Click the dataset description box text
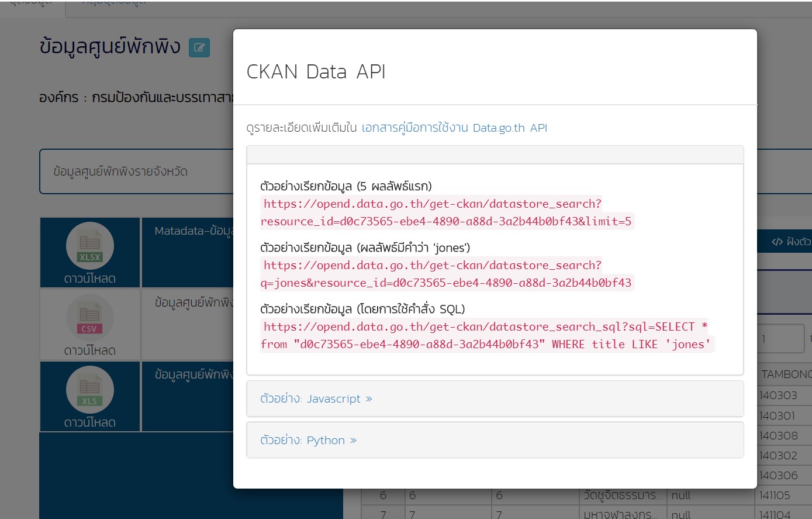This screenshot has height=519, width=812. tap(120, 171)
